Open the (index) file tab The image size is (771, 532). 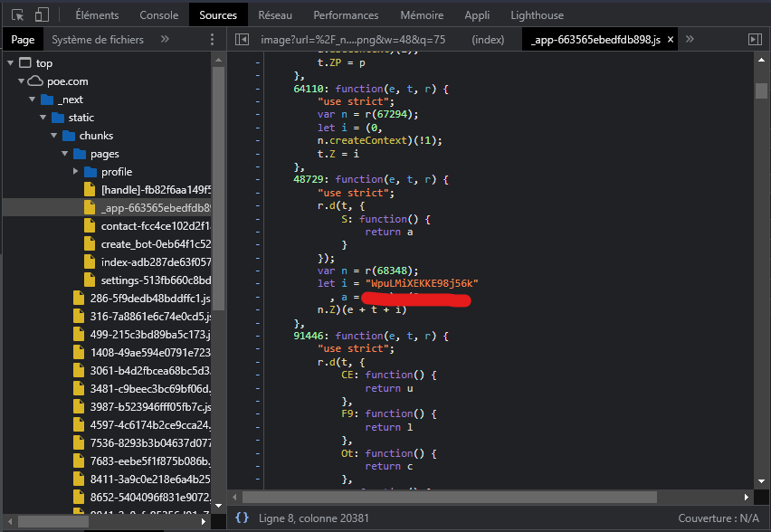[489, 40]
